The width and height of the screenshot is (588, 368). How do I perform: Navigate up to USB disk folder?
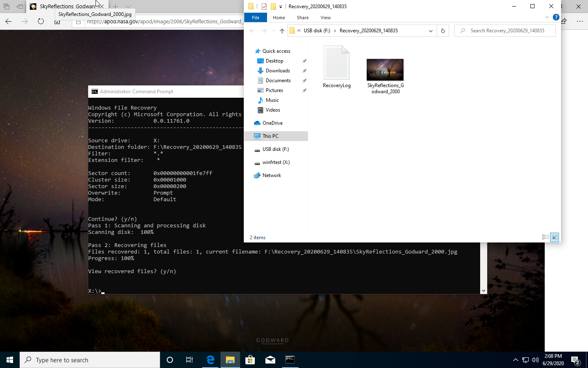282,30
